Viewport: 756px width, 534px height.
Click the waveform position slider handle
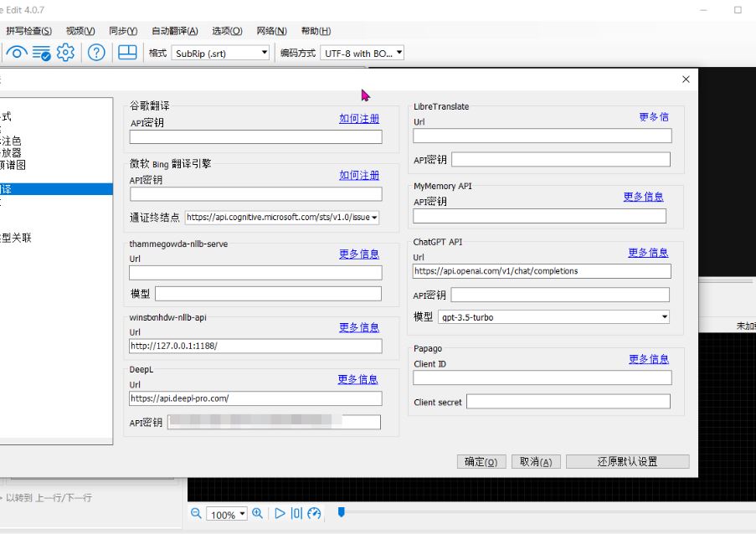point(341,511)
